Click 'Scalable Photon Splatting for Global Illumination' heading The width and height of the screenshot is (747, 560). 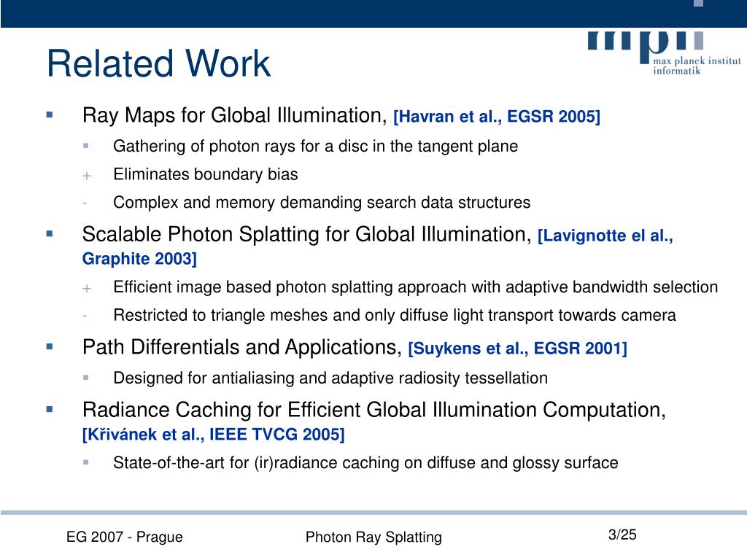pyautogui.click(x=307, y=234)
